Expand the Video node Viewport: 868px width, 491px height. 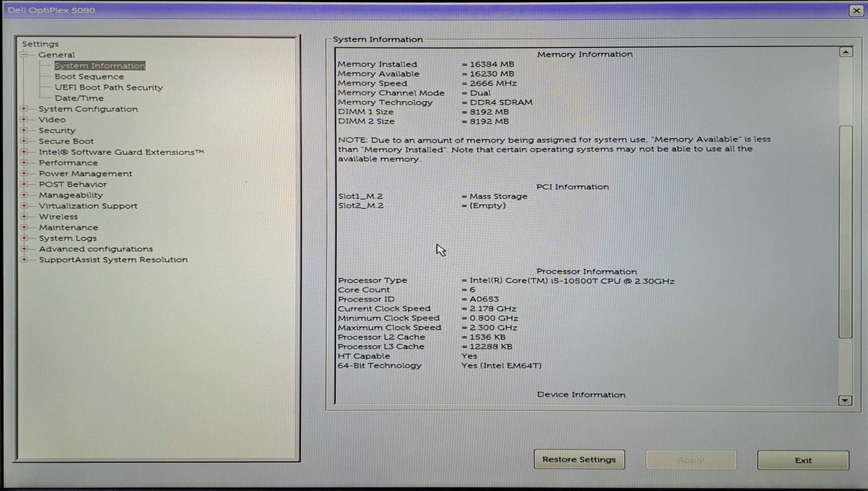(24, 120)
